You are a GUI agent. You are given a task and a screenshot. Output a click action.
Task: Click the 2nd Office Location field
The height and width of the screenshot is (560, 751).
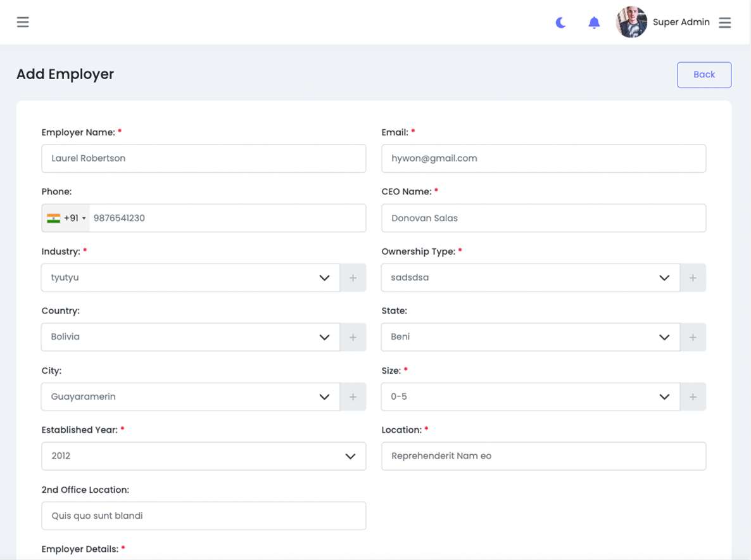click(x=203, y=516)
